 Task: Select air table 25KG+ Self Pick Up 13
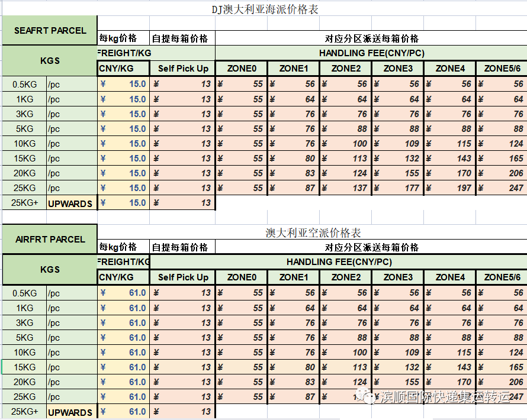pos(182,411)
